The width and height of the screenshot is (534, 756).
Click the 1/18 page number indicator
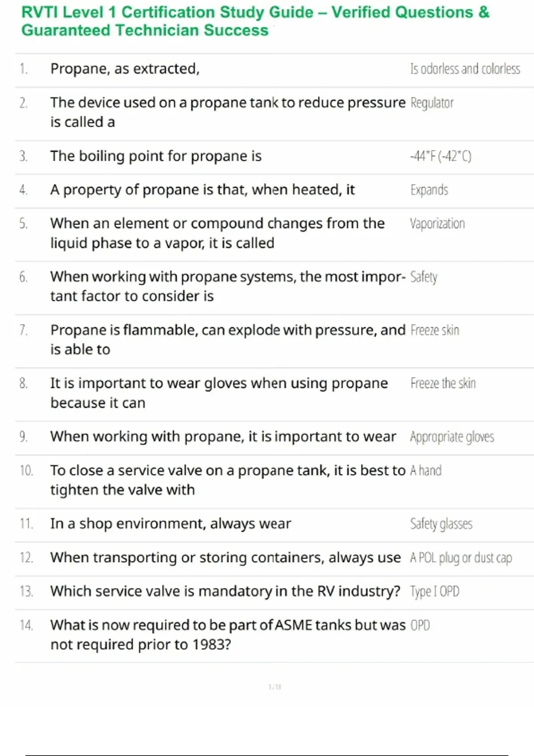coord(275,687)
